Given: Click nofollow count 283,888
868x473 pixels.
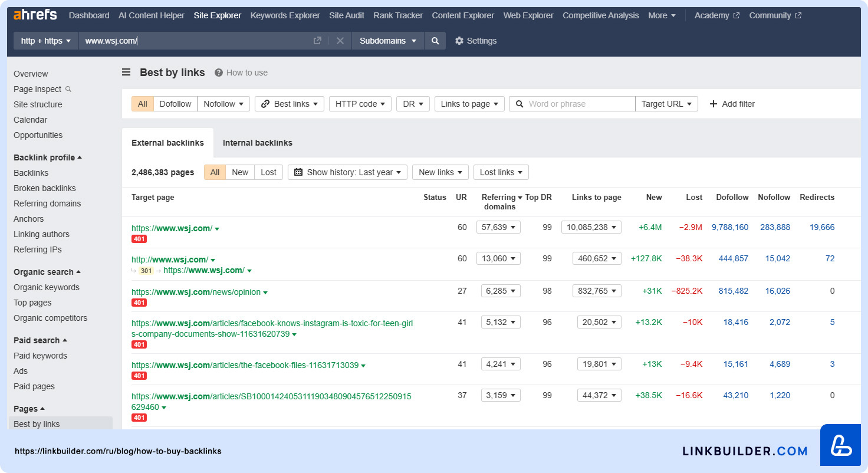Looking at the screenshot, I should [775, 227].
